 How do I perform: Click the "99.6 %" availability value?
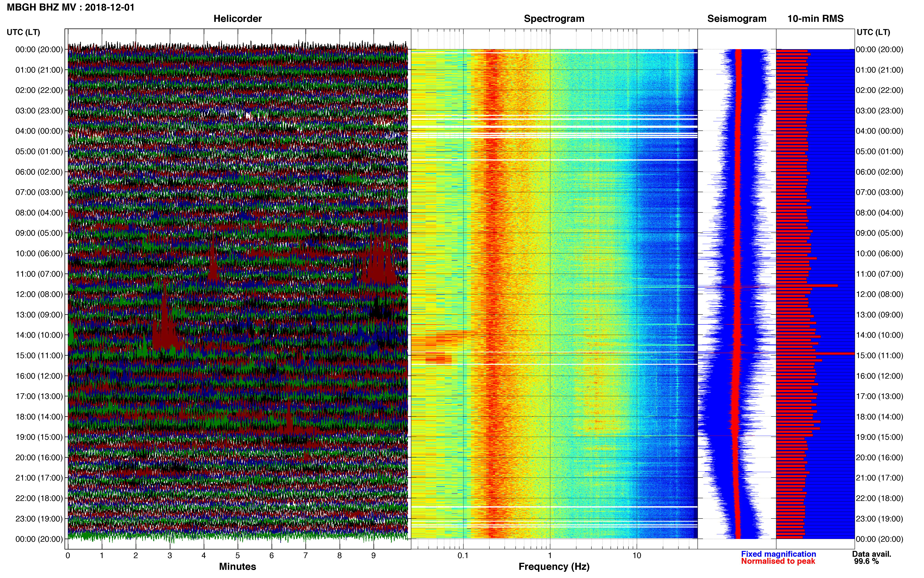(867, 561)
